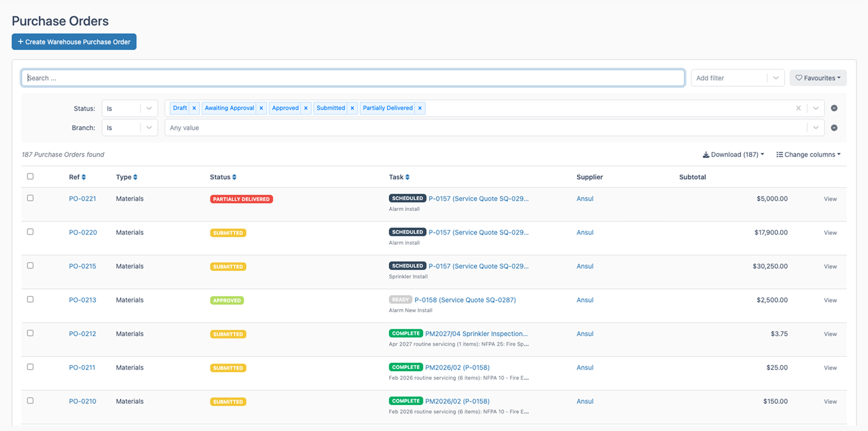Tick the checkbox for PO-0212

coord(30,333)
